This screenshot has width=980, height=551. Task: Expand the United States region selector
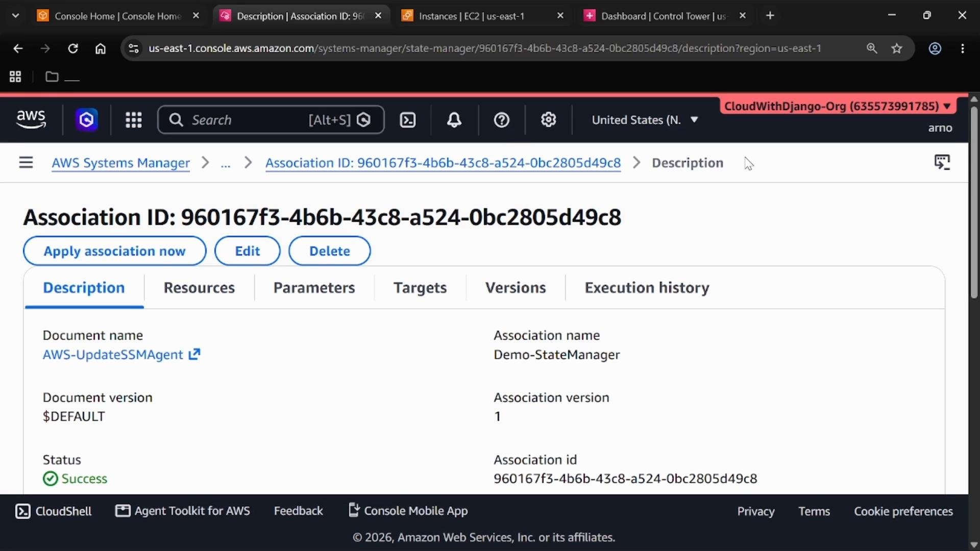coord(645,120)
